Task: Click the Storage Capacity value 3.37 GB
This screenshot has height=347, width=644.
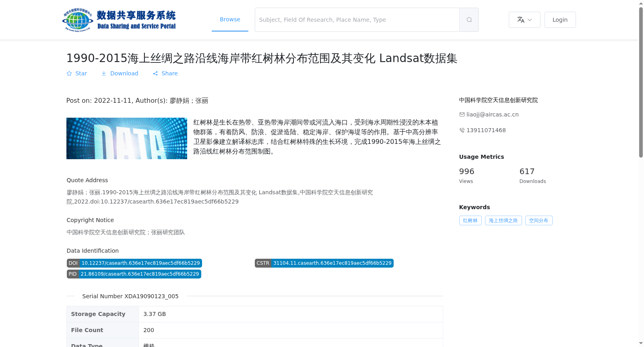Action: 155,314
